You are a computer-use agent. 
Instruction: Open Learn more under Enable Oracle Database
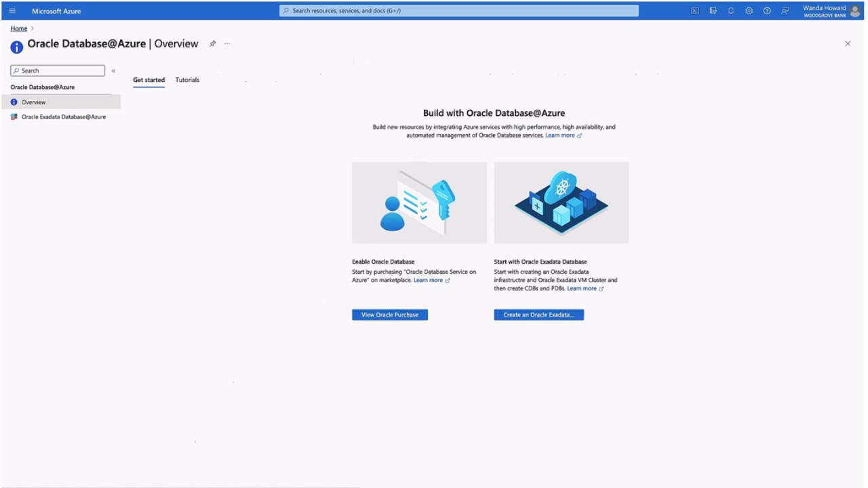click(x=432, y=281)
